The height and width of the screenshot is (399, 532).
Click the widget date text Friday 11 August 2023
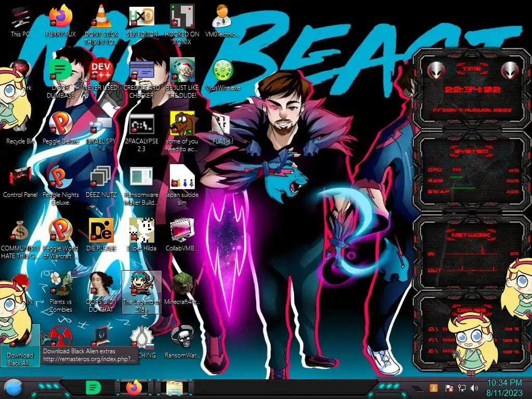point(472,110)
